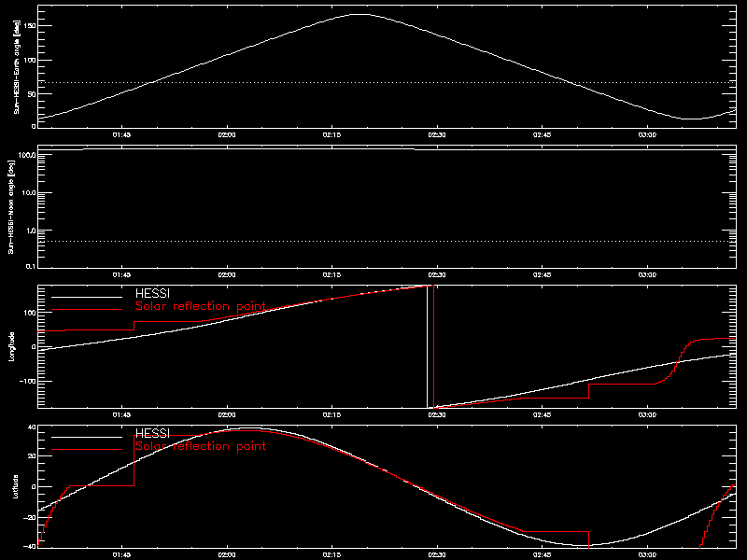The height and width of the screenshot is (560, 747).
Task: Click the -40 tick label on Latitude plot
Action: click(x=30, y=546)
